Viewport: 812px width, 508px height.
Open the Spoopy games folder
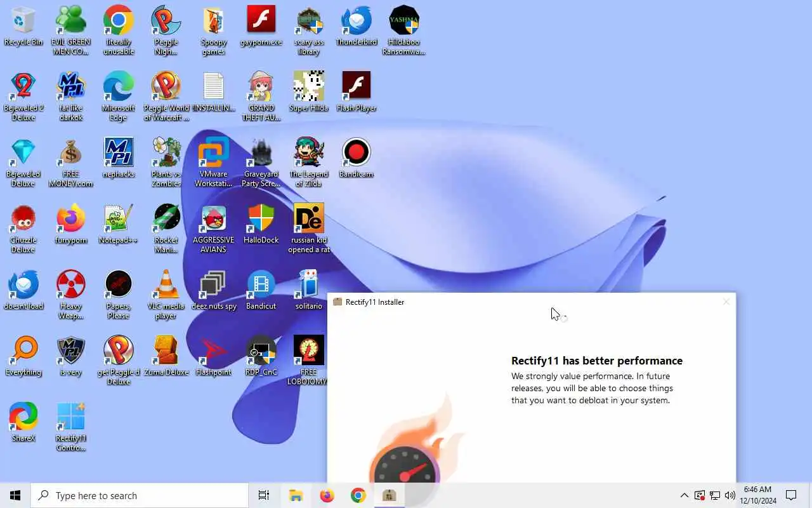[x=214, y=30]
